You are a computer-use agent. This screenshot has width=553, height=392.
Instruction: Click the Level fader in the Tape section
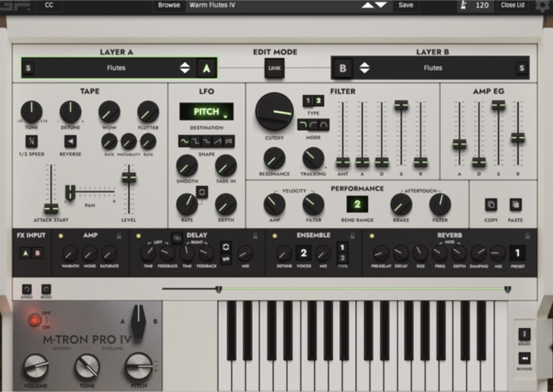click(x=128, y=177)
